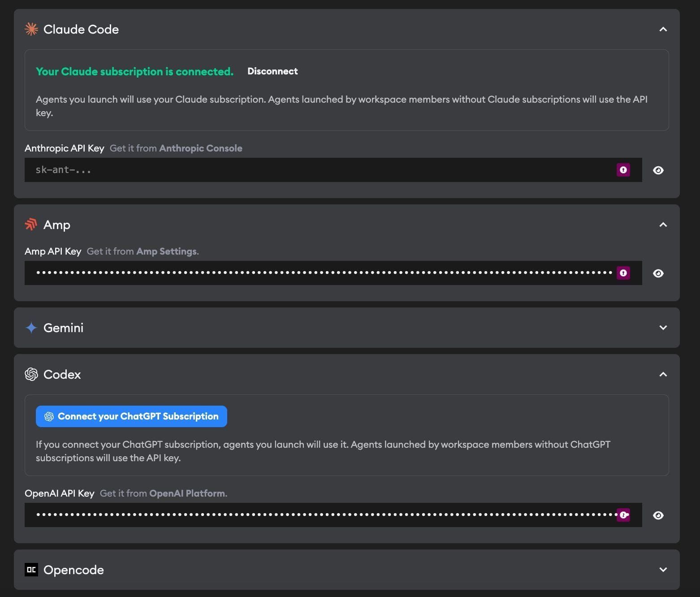Click the sk-ant API key input field
This screenshot has height=597, width=700.
tap(314, 170)
